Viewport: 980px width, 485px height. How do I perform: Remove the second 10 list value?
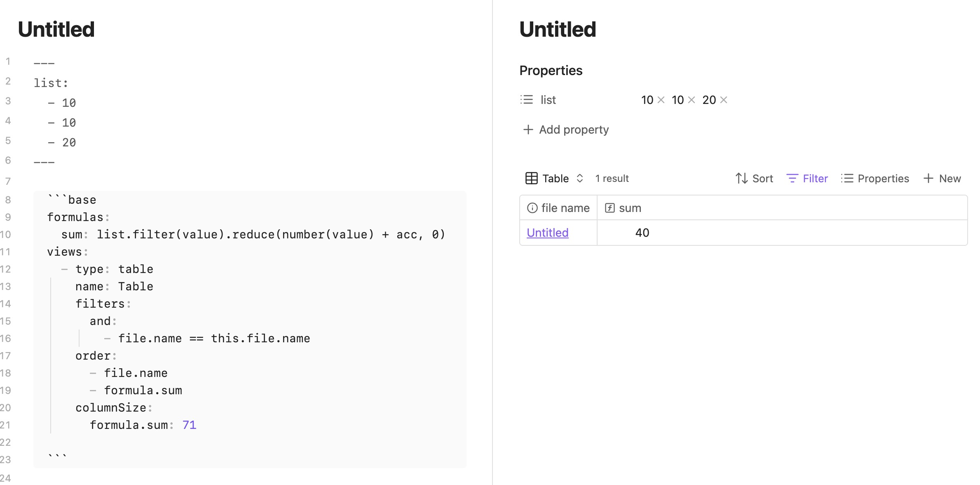click(692, 100)
